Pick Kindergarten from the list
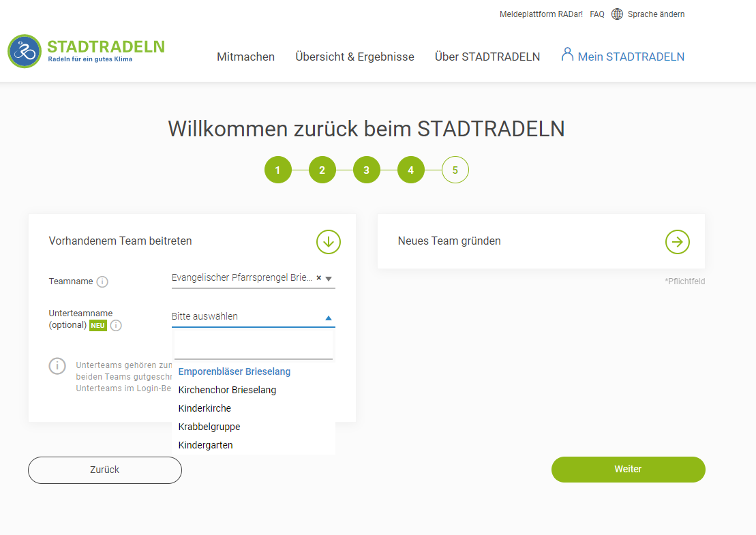 pos(205,445)
